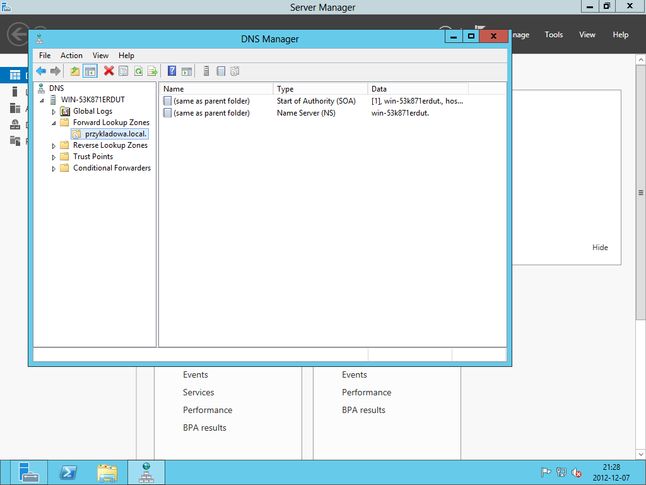Screen dimensions: 646x485
Task: Open Properties via toolbar icon
Action: click(x=123, y=71)
